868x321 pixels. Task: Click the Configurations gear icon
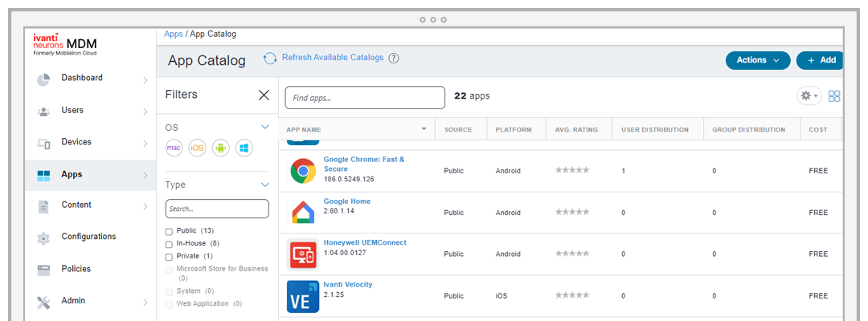click(x=43, y=238)
